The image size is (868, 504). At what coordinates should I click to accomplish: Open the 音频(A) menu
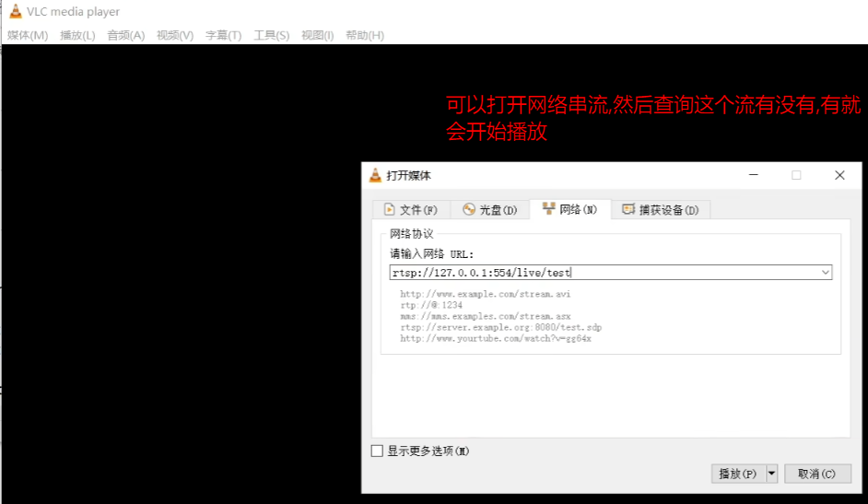(x=125, y=35)
